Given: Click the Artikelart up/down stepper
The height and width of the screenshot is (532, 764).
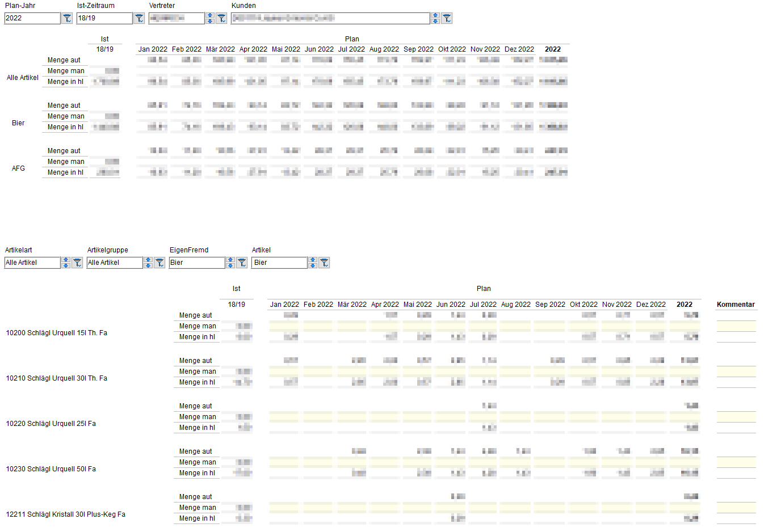Looking at the screenshot, I should 66,263.
